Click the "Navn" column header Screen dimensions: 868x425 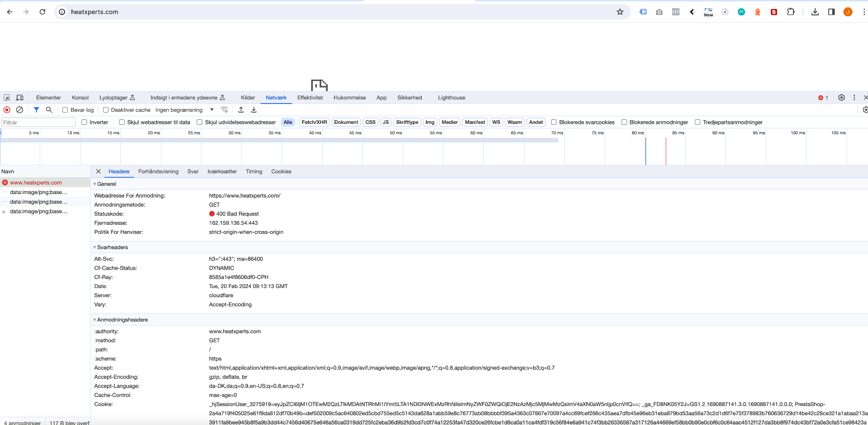tap(45, 171)
